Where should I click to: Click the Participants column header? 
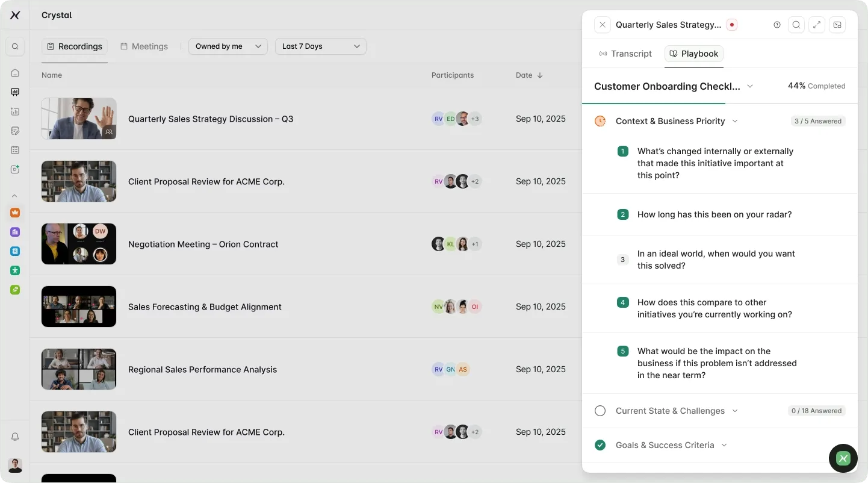click(x=453, y=75)
